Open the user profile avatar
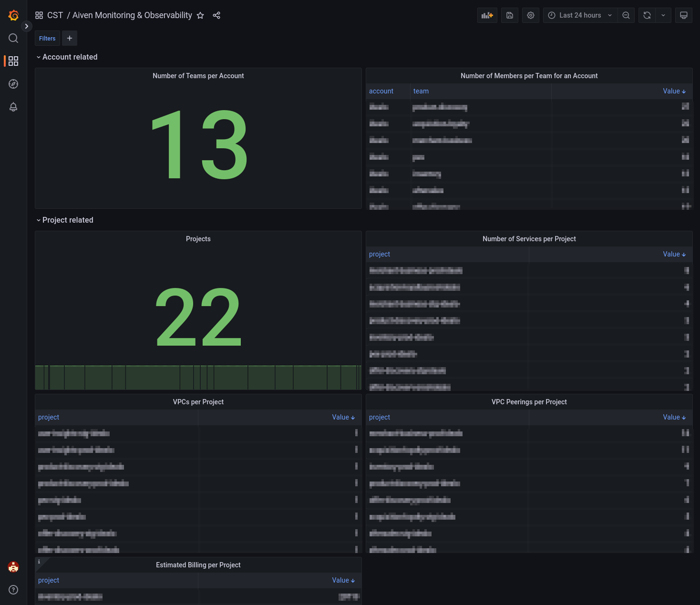700x605 pixels. (x=13, y=567)
